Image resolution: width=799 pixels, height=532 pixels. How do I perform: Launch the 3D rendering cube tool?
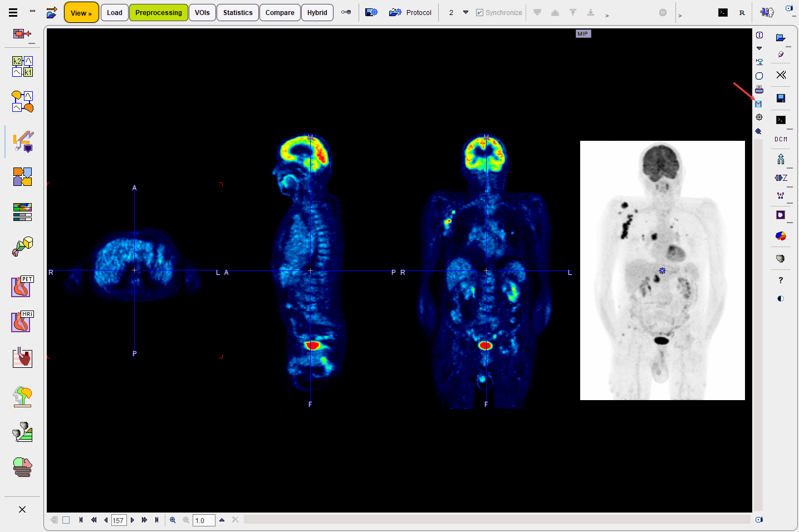(23, 247)
